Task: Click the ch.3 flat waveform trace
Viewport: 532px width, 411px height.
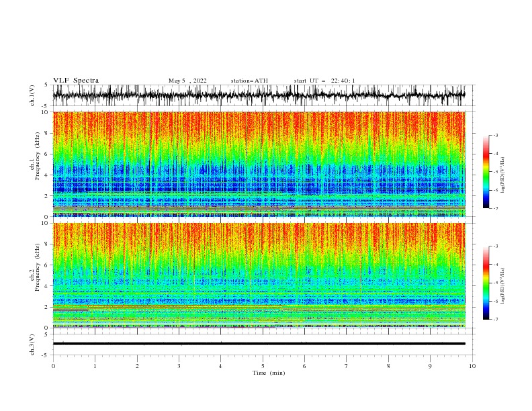Action: 259,344
